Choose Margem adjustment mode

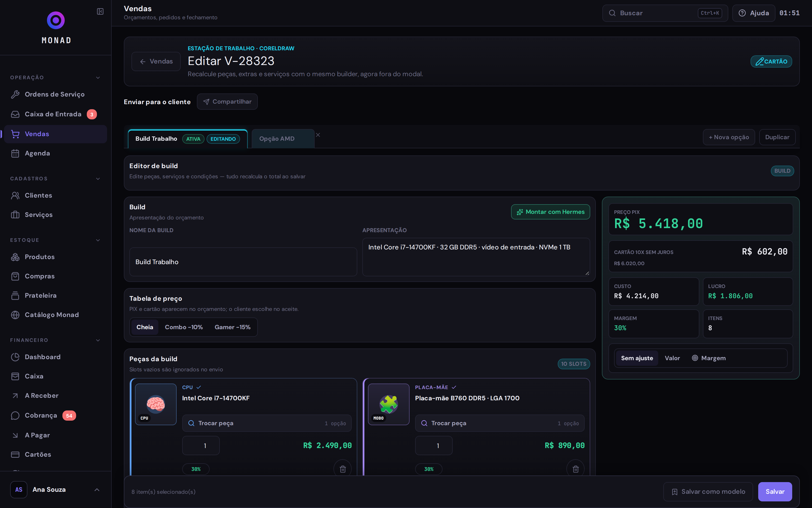709,358
